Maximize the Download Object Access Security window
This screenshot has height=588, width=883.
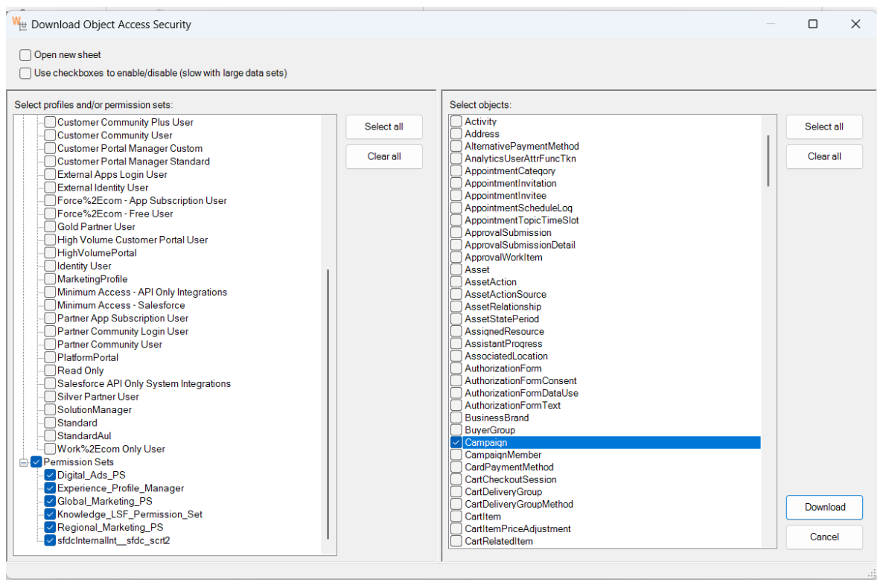(x=812, y=24)
